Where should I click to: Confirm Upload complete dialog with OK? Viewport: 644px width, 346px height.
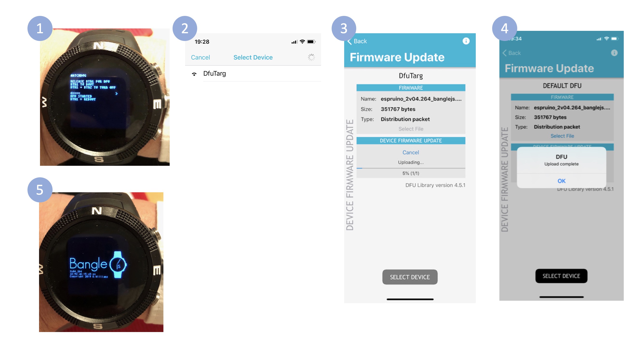(561, 181)
